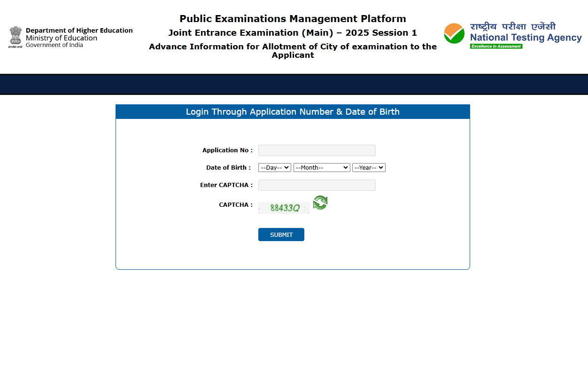The width and height of the screenshot is (588, 376).
Task: Click the CAPTCHA image showing 88433Q
Action: (284, 208)
